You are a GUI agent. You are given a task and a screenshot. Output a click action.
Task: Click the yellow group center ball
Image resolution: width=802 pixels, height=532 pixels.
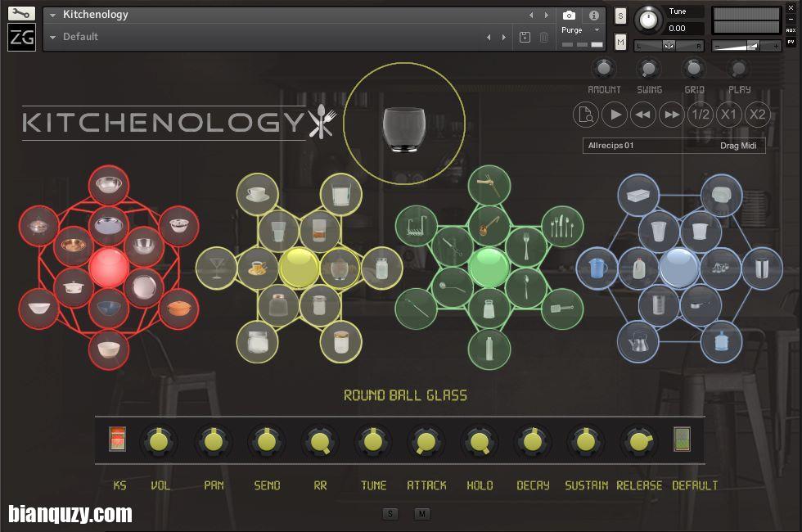(x=299, y=268)
